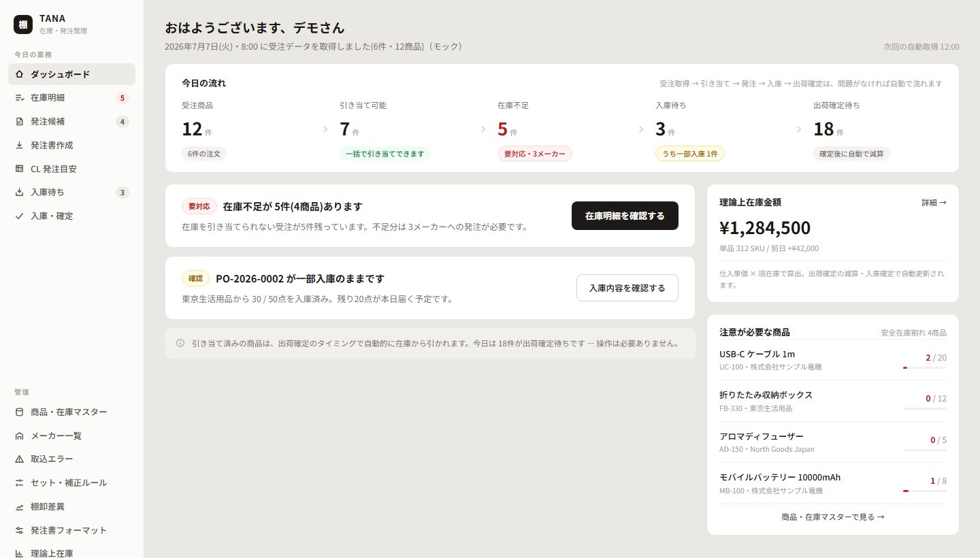Click the swap arrows icon beside セット・補正ルール

click(19, 482)
